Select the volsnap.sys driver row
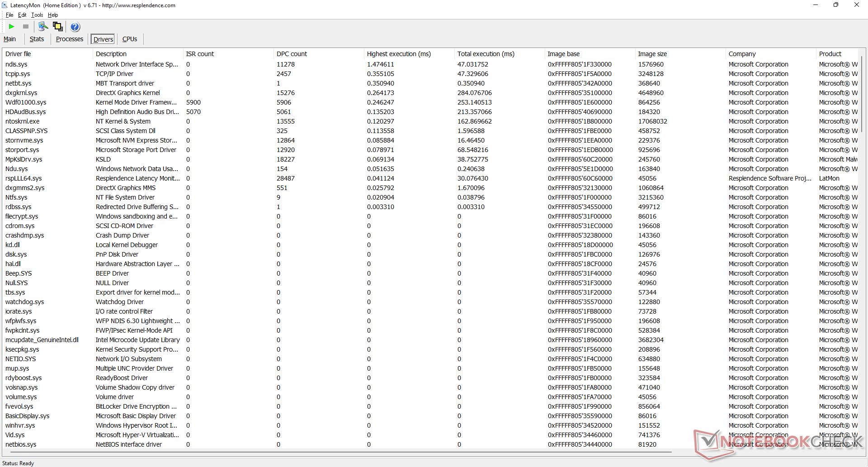This screenshot has width=868, height=467. pyautogui.click(x=430, y=387)
